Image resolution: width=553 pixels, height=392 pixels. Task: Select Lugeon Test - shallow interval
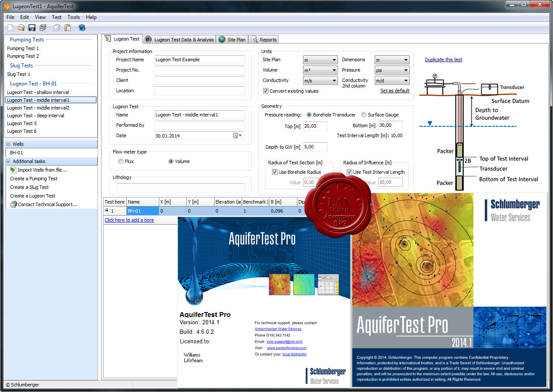pyautogui.click(x=38, y=92)
